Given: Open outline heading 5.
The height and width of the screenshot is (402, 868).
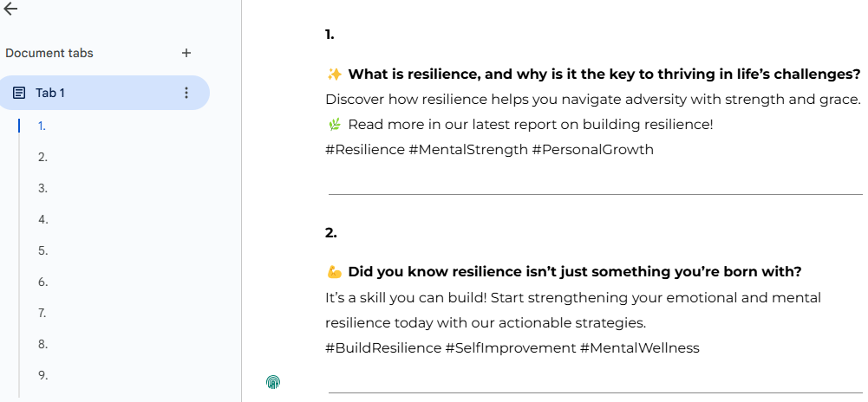Looking at the screenshot, I should [x=43, y=250].
